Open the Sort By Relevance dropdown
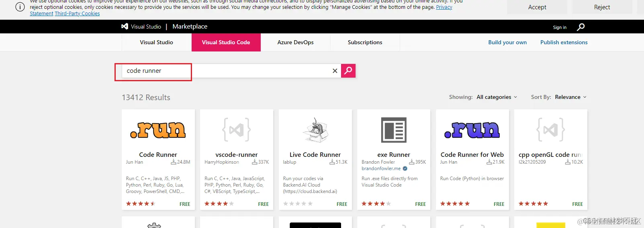Viewport: 644px width, 228px height. 571,97
